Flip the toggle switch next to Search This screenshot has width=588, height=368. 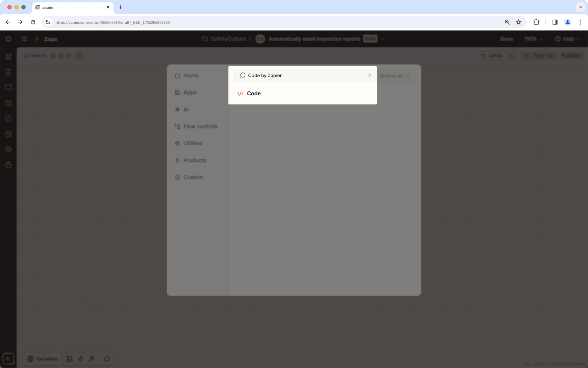82,56
